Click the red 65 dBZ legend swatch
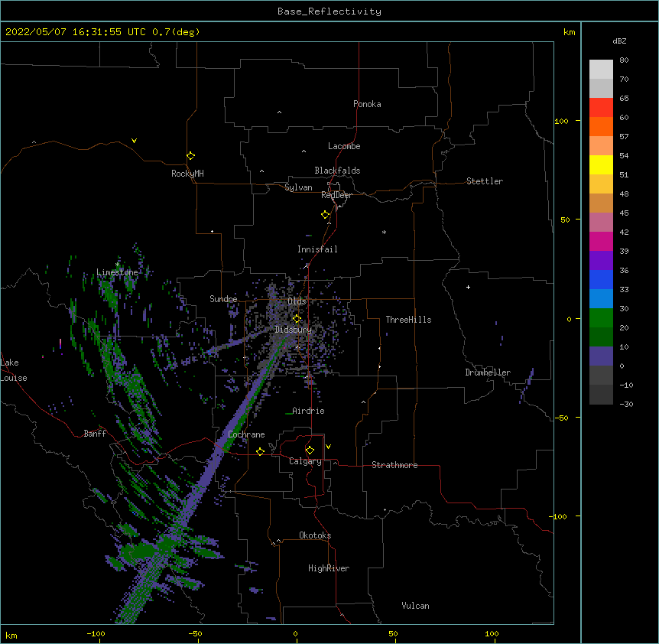The width and height of the screenshot is (659, 644). (x=601, y=108)
